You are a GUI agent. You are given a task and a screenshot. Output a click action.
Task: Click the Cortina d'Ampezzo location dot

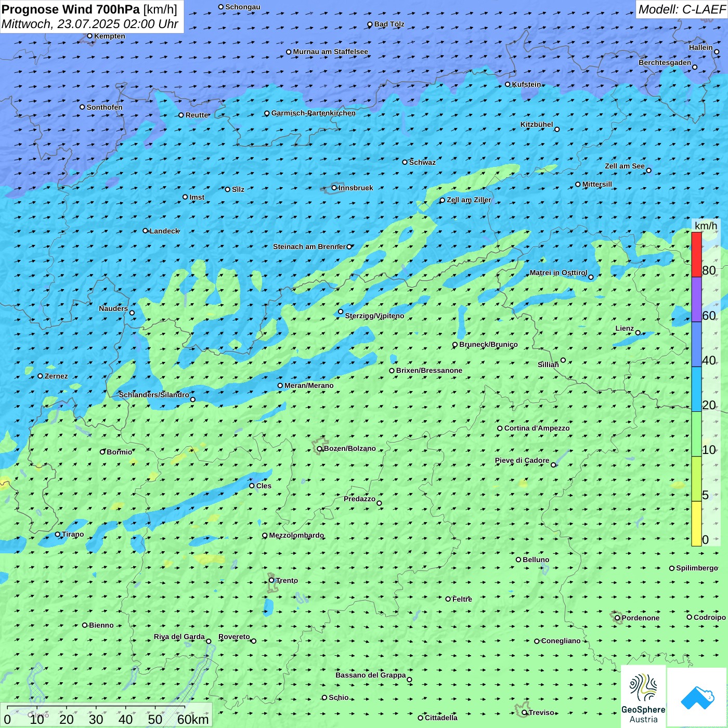(x=500, y=428)
